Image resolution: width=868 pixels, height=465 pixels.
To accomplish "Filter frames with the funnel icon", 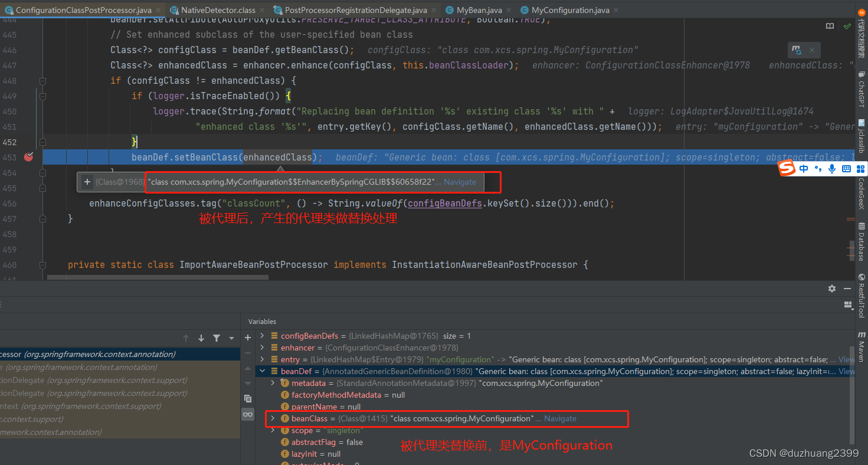I will 217,338.
